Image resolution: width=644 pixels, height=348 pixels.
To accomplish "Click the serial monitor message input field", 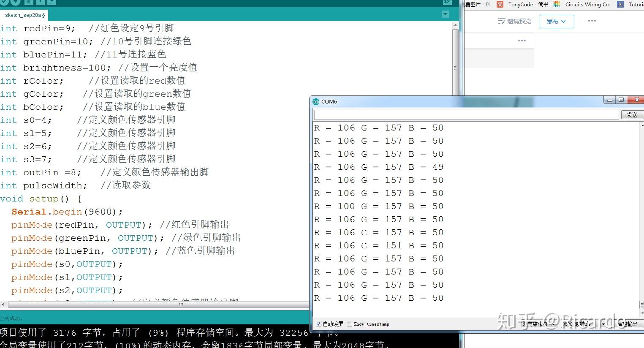I will (465, 114).
